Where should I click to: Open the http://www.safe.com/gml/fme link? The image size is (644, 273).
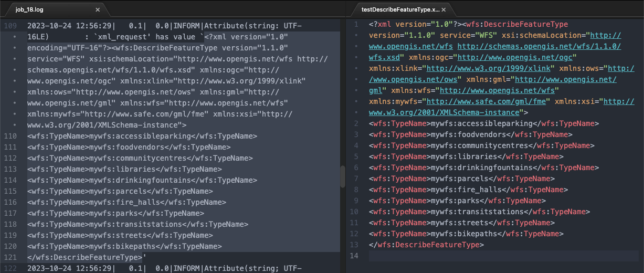486,101
